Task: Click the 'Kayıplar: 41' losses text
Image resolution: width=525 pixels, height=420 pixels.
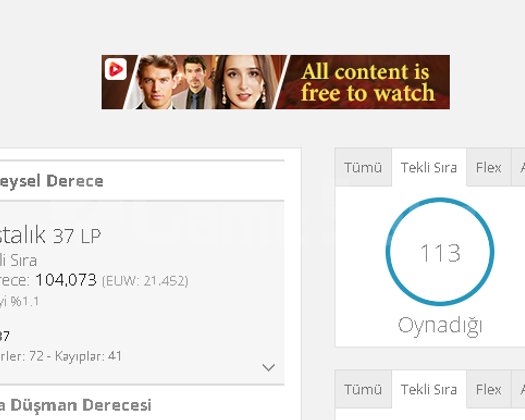Action: (88, 356)
